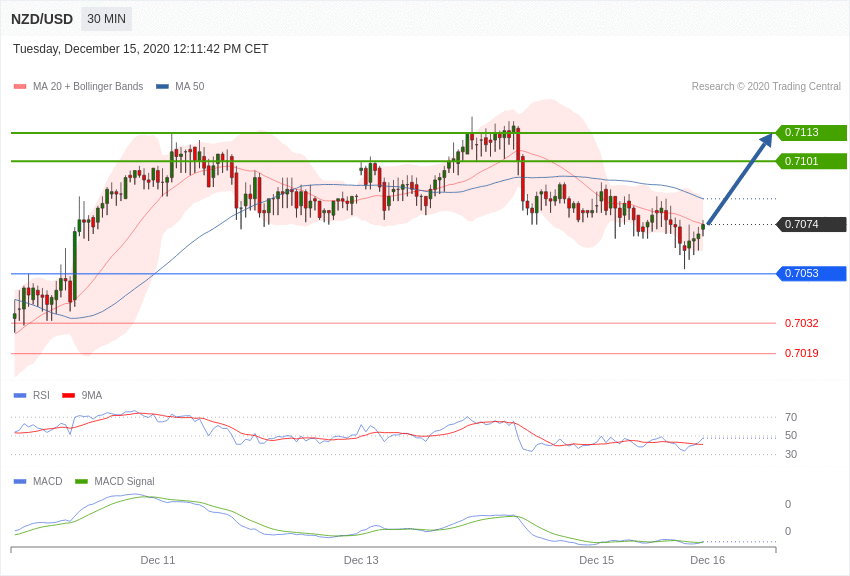Click the 9MA legend label
The height and width of the screenshot is (576, 850).
tap(92, 396)
